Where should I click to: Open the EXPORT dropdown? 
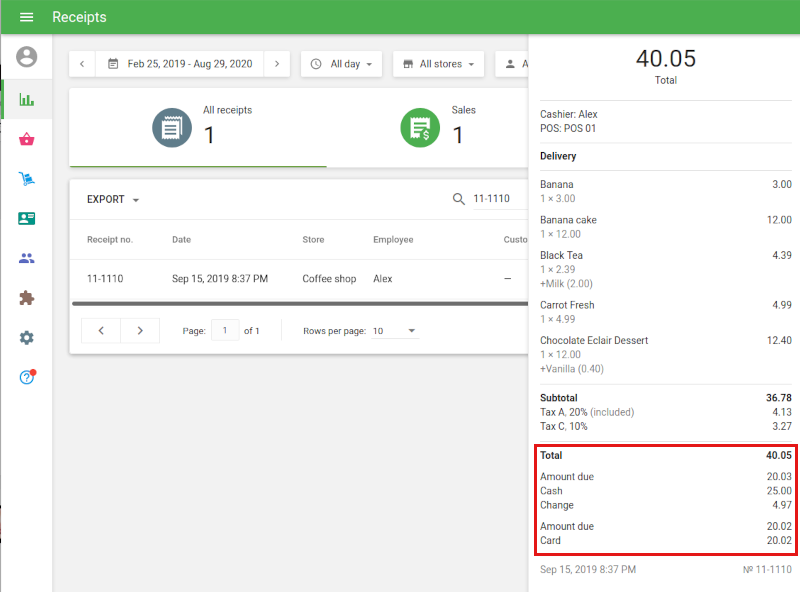click(x=112, y=199)
